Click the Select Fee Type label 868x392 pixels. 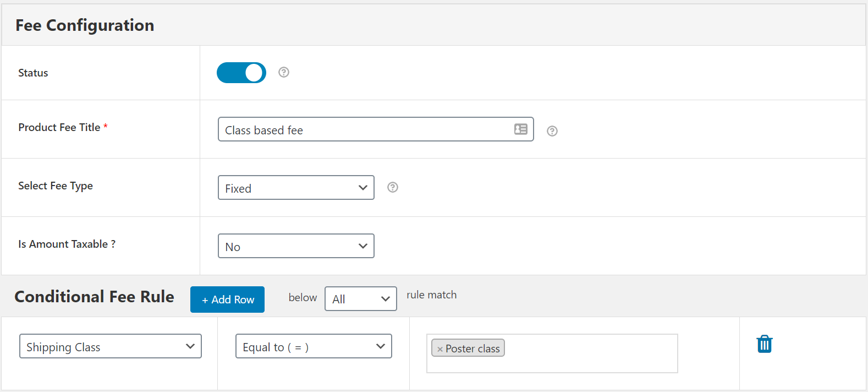coord(56,186)
